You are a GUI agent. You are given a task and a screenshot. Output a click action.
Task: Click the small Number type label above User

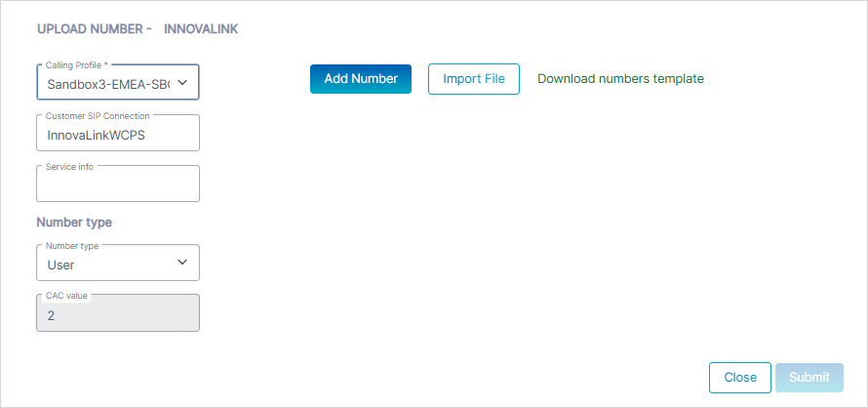(72, 246)
